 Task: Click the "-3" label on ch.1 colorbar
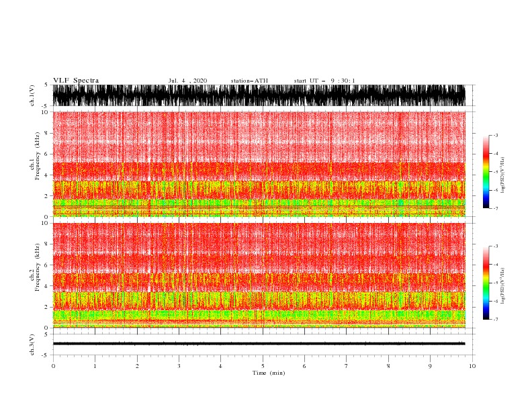pos(496,136)
